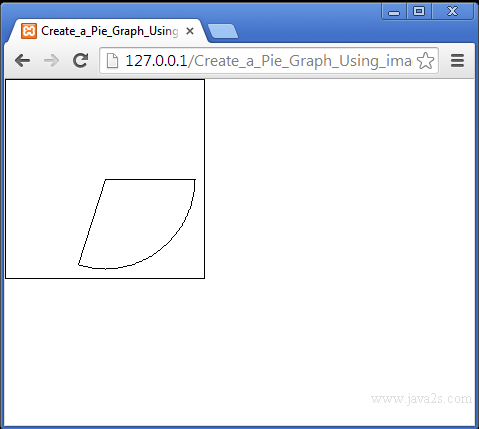Viewport: 479px width, 429px height.
Task: Reload the current page
Action: [x=80, y=60]
